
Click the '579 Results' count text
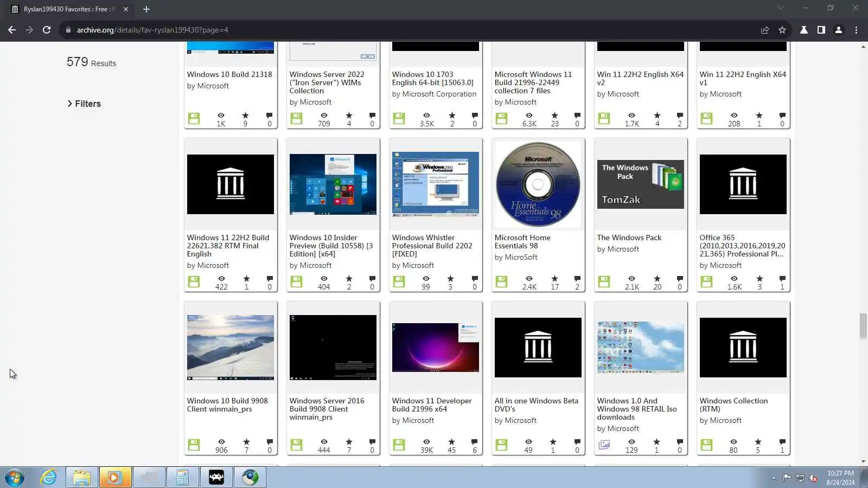pyautogui.click(x=91, y=62)
